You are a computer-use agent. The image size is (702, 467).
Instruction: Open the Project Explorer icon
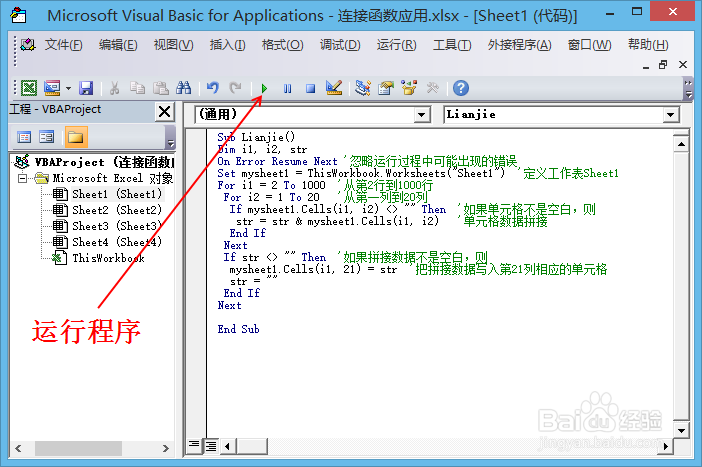coord(363,88)
